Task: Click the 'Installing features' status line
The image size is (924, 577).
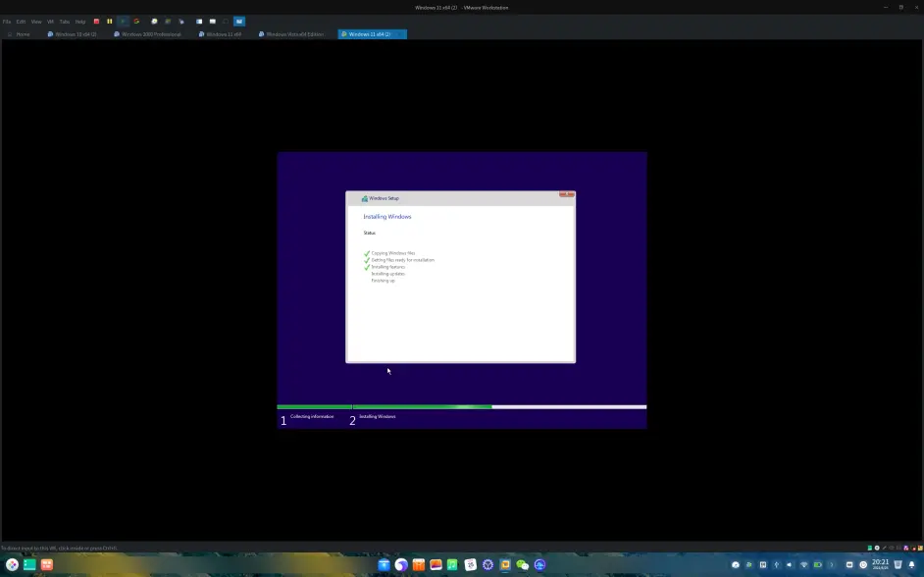Action: [387, 267]
